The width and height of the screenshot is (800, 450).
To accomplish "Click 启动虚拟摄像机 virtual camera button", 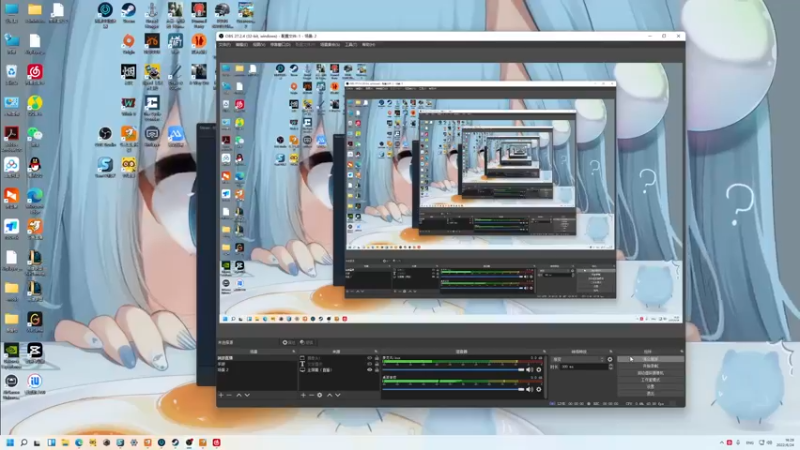I will click(x=651, y=373).
